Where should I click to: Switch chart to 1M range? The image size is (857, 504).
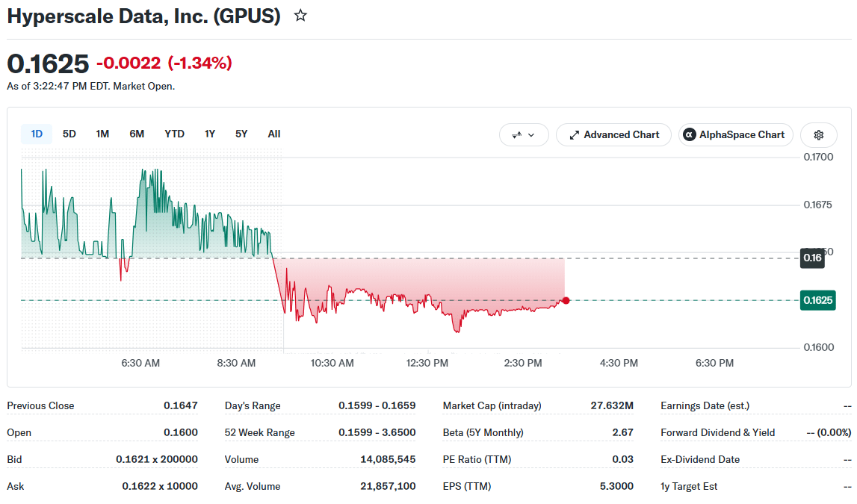click(x=102, y=134)
